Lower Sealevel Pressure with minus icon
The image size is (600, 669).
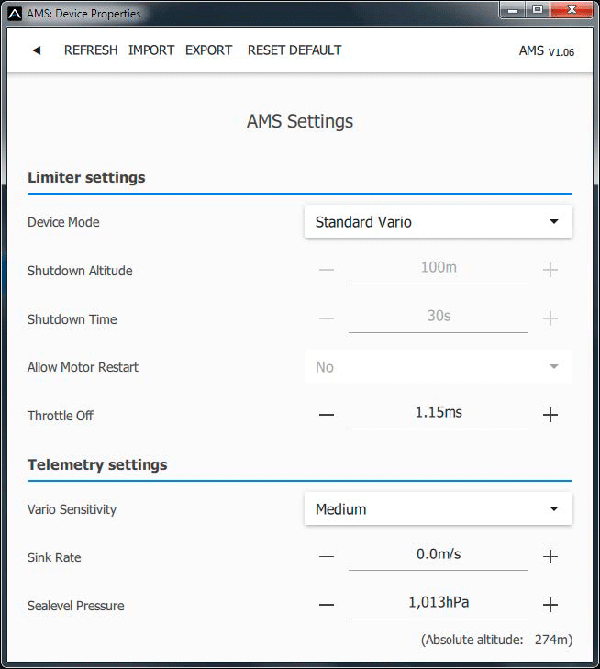point(326,605)
